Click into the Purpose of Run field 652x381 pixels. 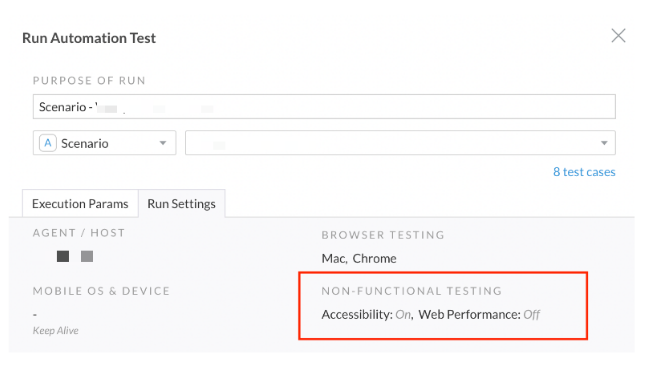pyautogui.click(x=324, y=107)
